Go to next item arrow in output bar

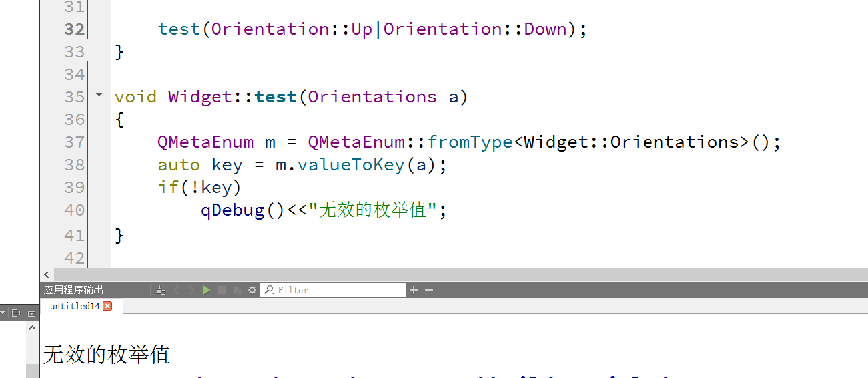pyautogui.click(x=191, y=290)
